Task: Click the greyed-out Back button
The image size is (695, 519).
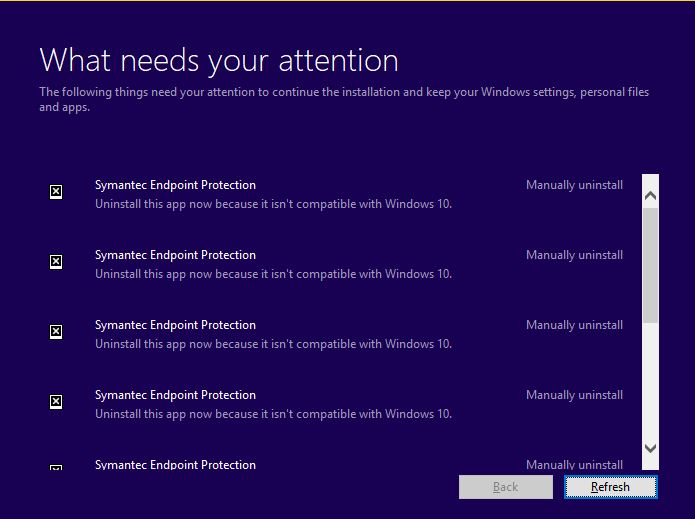Action: click(x=505, y=487)
